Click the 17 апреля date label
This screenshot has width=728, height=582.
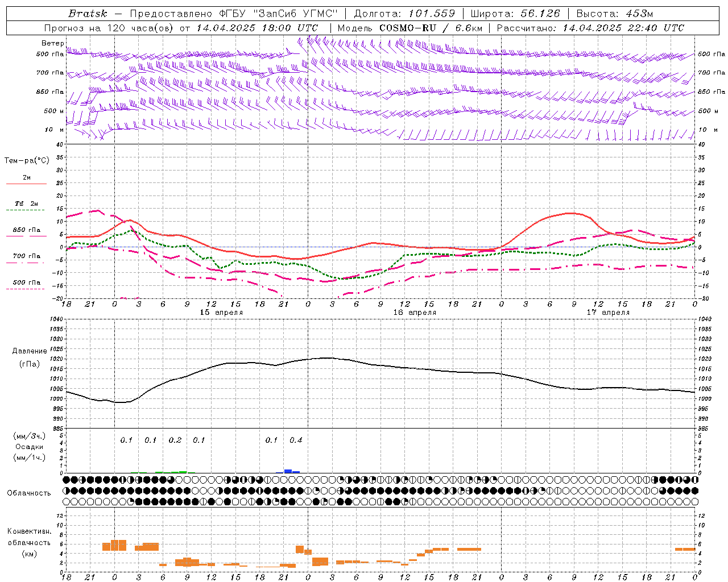608,313
